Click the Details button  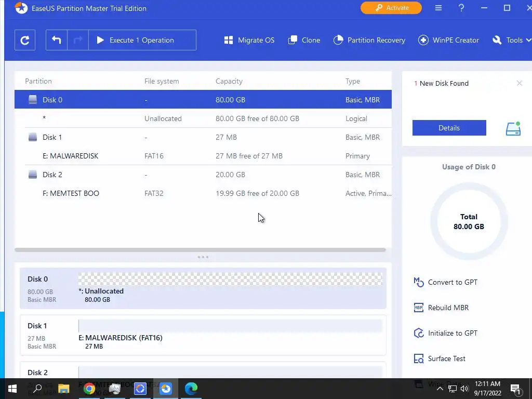point(449,128)
